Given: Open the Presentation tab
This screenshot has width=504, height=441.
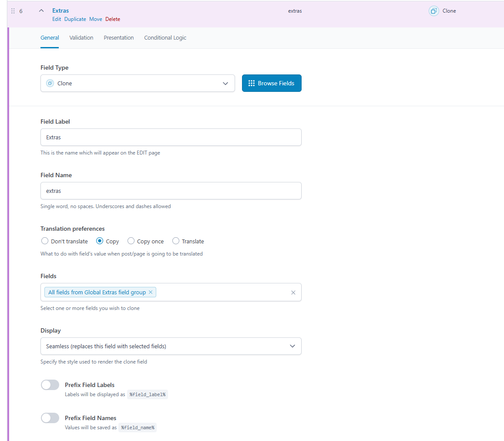Looking at the screenshot, I should [119, 37].
